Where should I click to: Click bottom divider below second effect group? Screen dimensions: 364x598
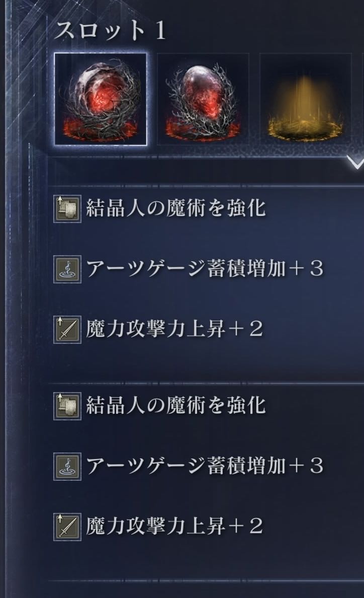(206, 581)
